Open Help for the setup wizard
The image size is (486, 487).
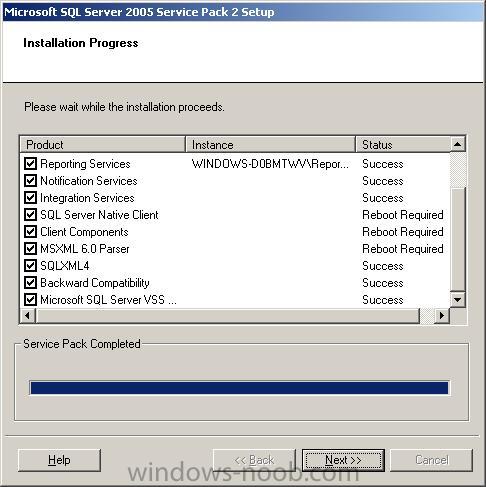(59, 460)
